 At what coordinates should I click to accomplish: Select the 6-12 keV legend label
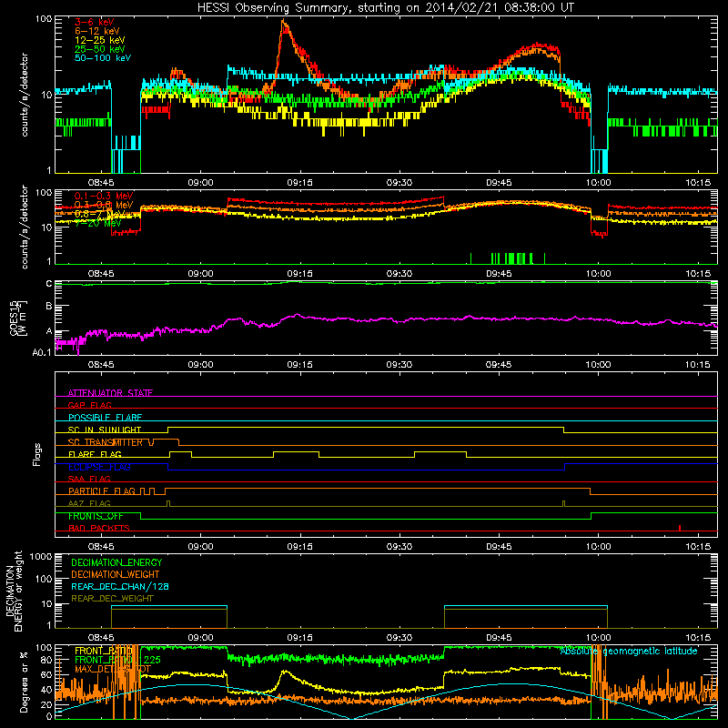[x=97, y=31]
